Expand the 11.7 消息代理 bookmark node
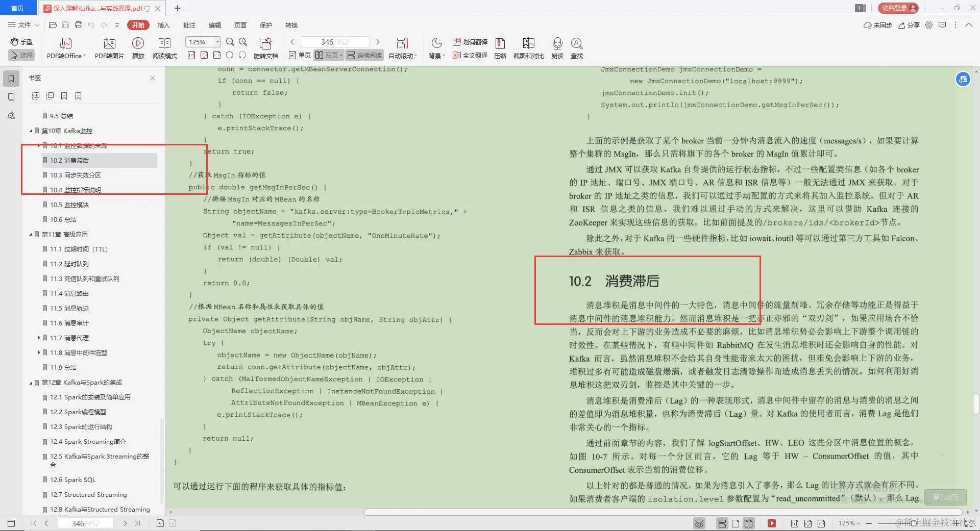Image resolution: width=980 pixels, height=531 pixels. [39, 338]
